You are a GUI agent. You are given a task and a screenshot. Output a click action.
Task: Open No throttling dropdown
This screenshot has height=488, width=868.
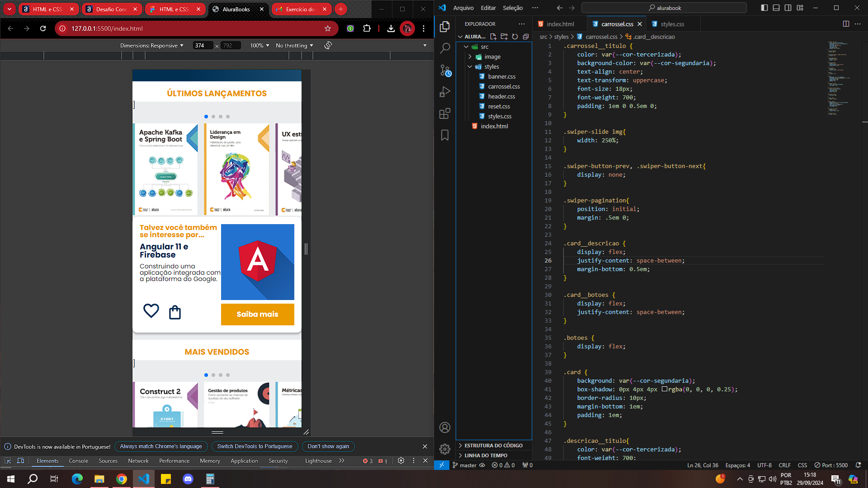pos(294,46)
